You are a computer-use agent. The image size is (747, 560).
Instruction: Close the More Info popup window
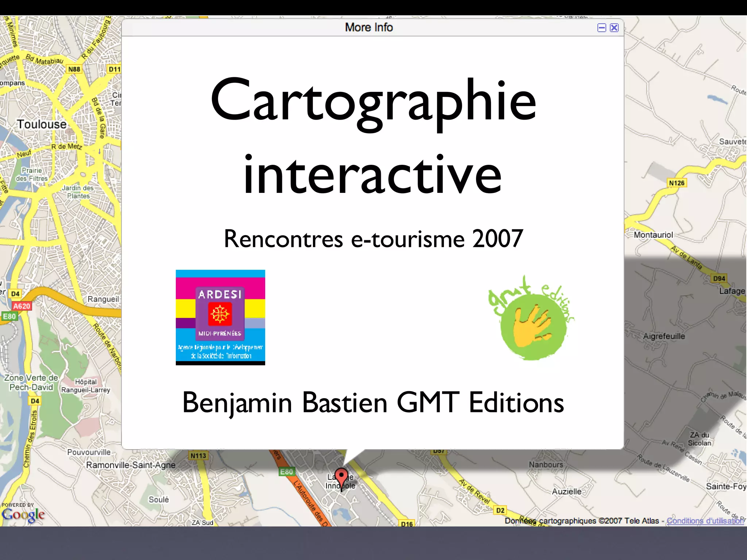coord(614,28)
